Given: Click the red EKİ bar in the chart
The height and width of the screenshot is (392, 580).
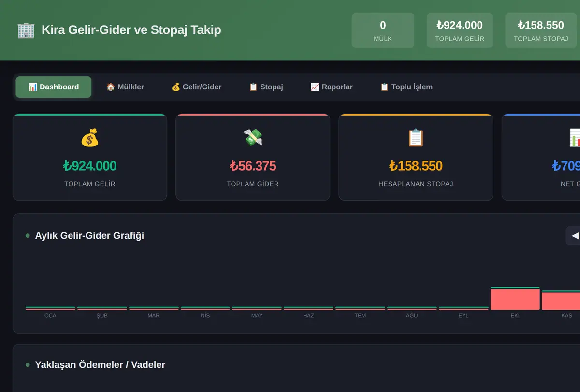Looking at the screenshot, I should click(515, 299).
